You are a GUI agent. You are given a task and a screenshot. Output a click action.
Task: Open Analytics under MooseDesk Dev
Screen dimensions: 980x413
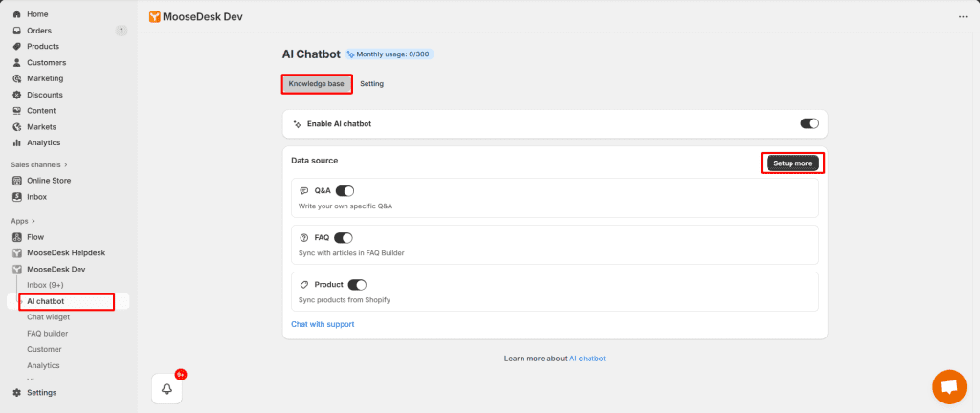44,365
